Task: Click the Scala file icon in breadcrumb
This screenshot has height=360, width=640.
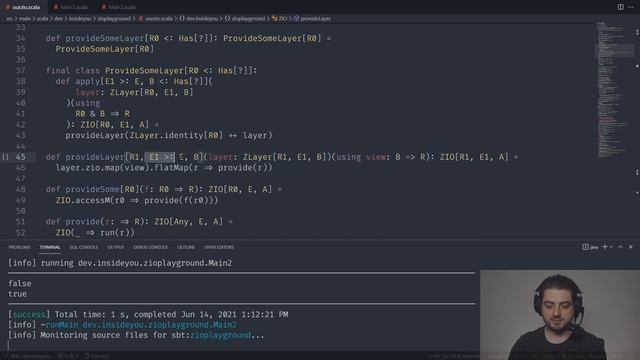Action: [141, 18]
